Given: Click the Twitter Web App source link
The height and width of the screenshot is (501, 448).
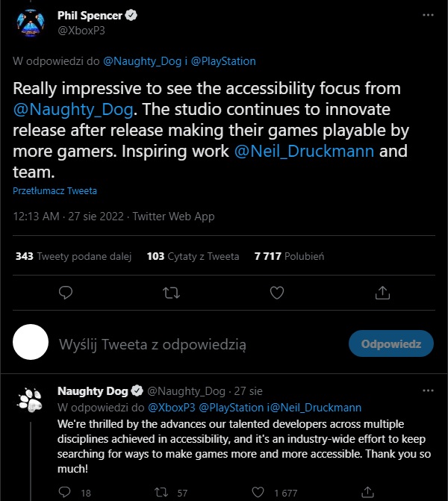Looking at the screenshot, I should (173, 217).
